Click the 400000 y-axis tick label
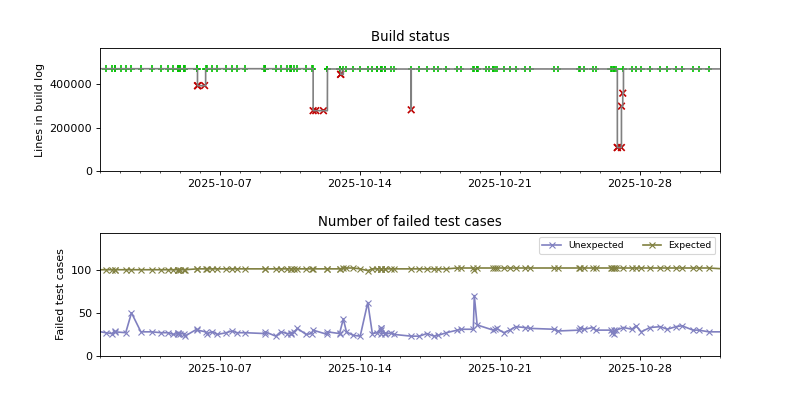 [x=72, y=85]
